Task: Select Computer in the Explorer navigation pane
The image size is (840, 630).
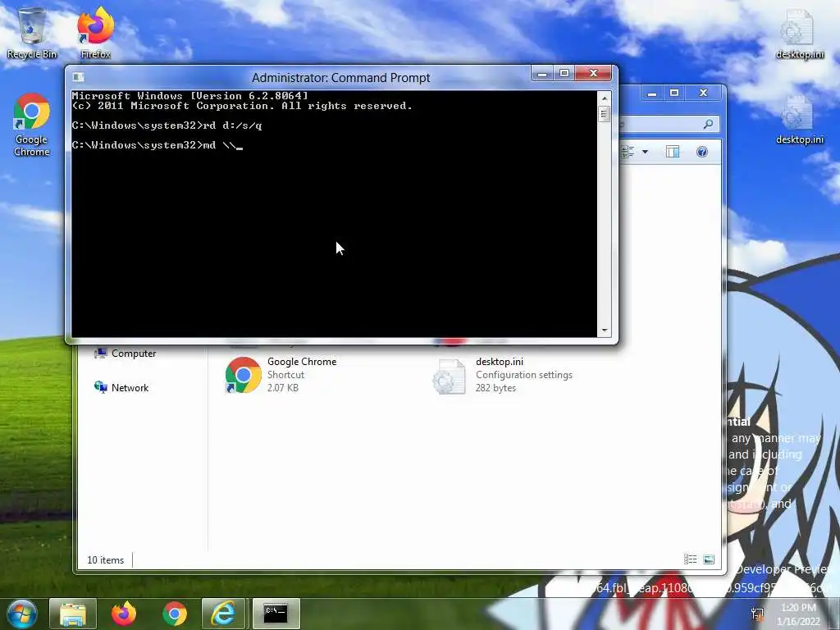Action: pyautogui.click(x=126, y=353)
